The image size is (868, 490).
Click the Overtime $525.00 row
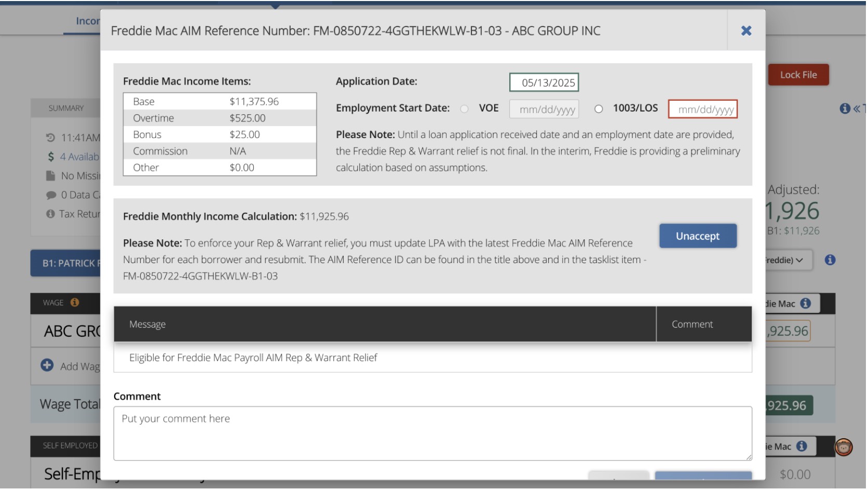pyautogui.click(x=220, y=118)
